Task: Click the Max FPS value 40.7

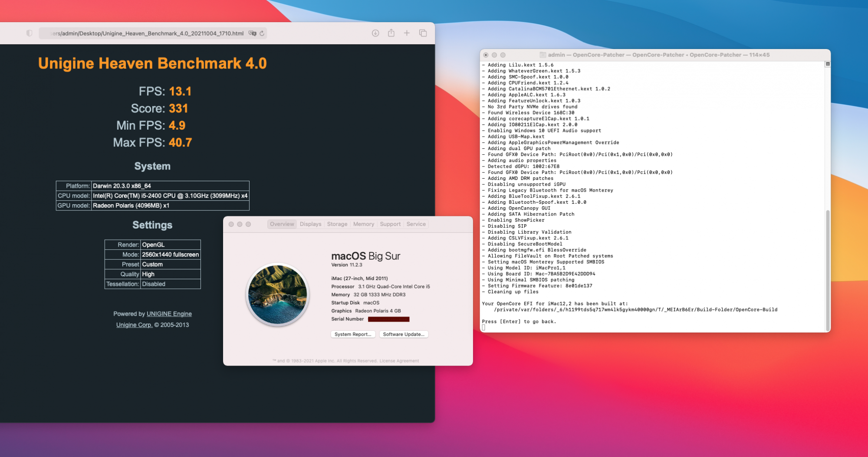Action: point(181,142)
